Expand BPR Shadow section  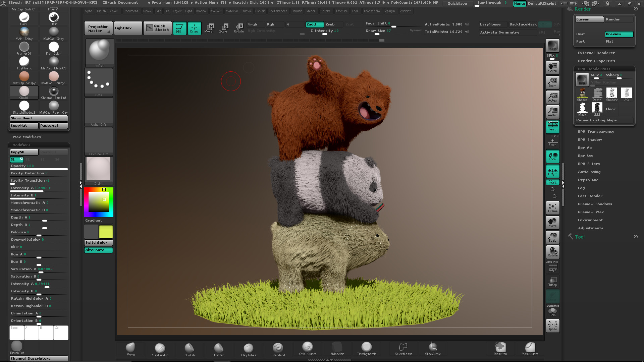tap(590, 140)
